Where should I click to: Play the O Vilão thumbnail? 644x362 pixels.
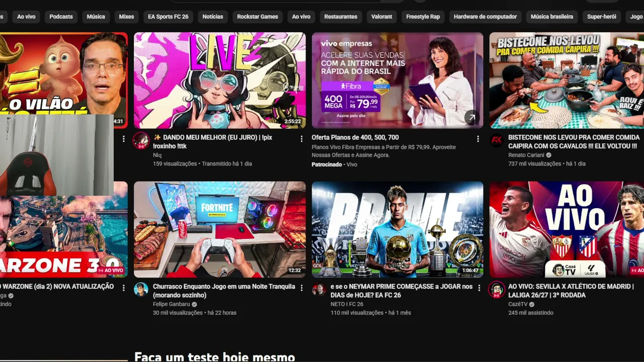click(x=64, y=73)
